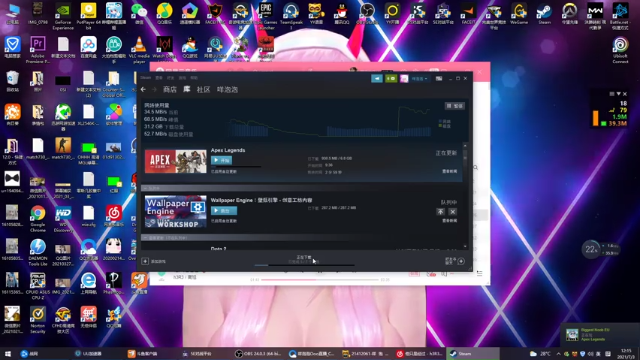
Task: Start the Wallpaper Engine workshop download now
Action: [224, 211]
